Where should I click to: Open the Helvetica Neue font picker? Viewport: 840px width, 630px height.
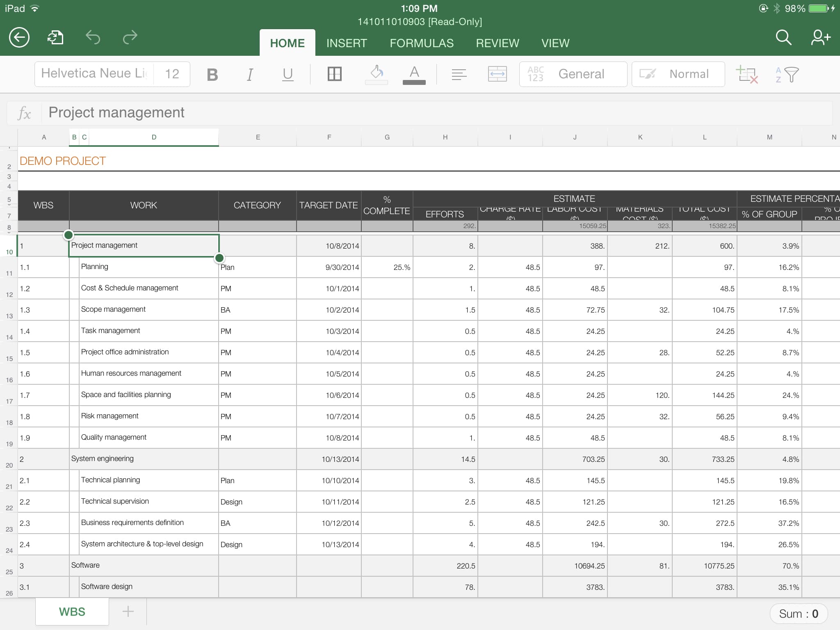pos(94,74)
